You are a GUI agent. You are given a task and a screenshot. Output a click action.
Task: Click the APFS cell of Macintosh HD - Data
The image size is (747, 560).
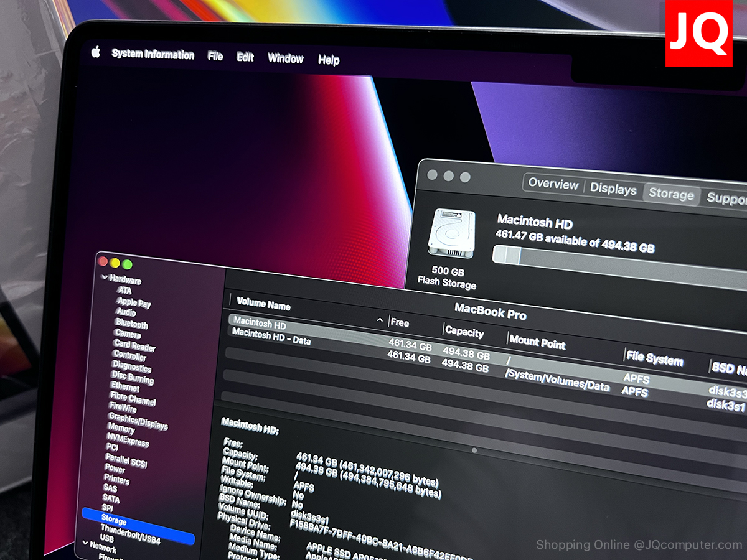tap(634, 392)
